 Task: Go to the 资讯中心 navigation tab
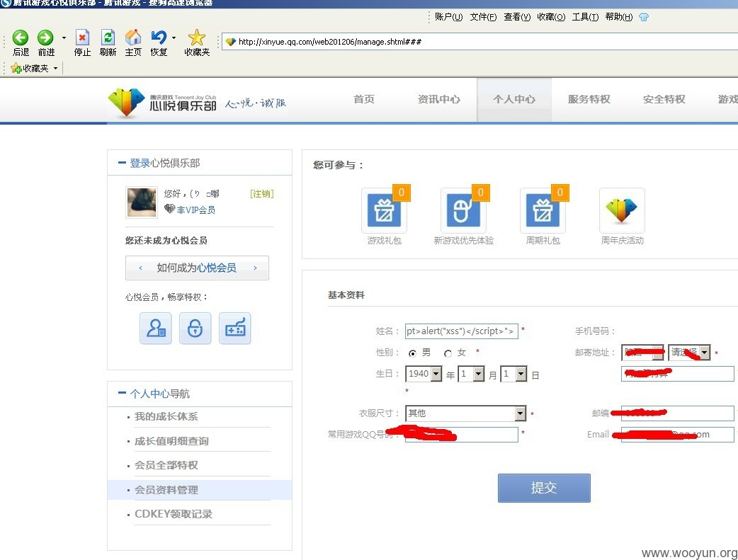(x=438, y=99)
